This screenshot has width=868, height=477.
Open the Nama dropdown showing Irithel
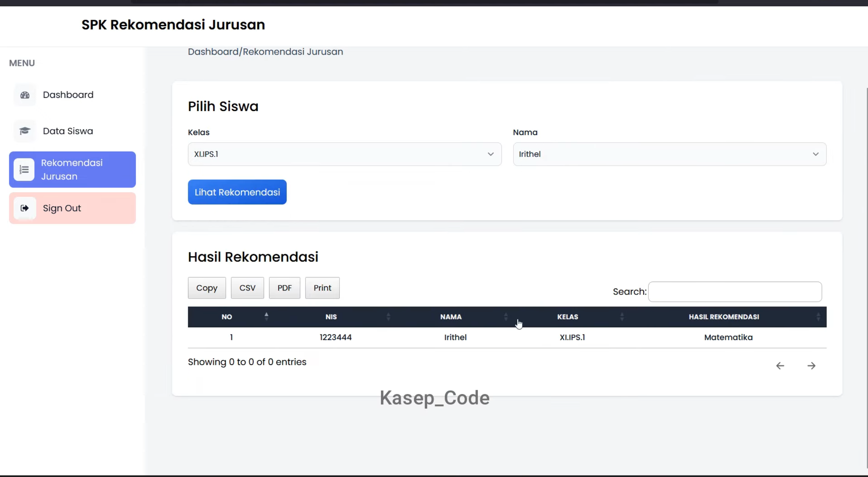tap(669, 154)
